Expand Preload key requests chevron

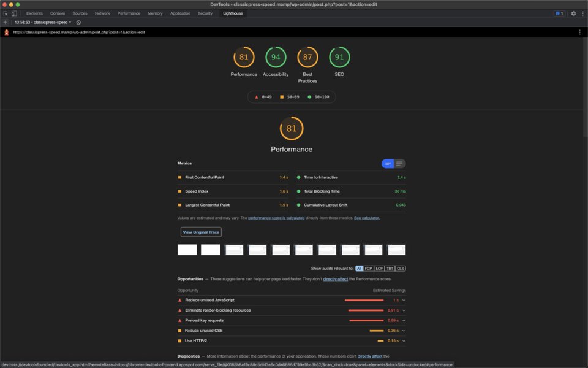(x=404, y=321)
